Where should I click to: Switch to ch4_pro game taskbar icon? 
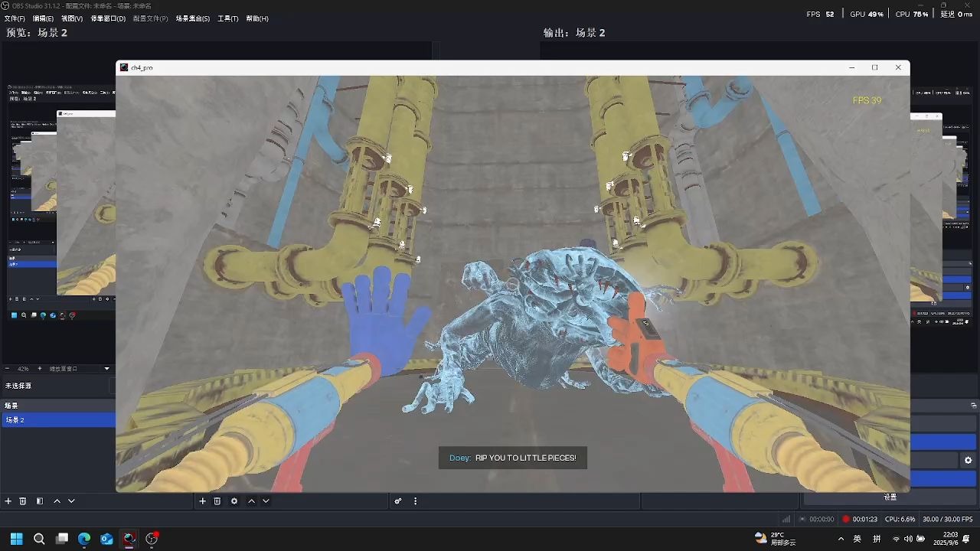[x=129, y=539]
